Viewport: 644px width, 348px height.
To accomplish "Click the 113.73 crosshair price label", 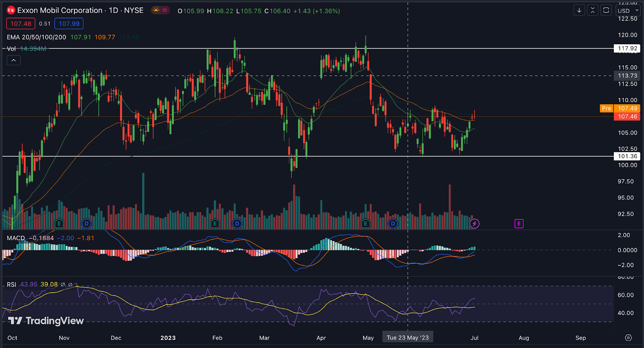I will (x=627, y=76).
